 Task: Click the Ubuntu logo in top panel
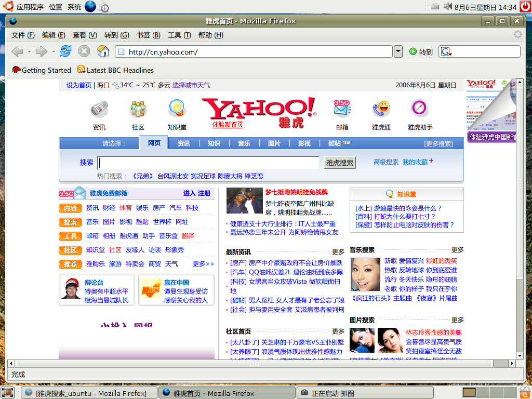(x=7, y=6)
